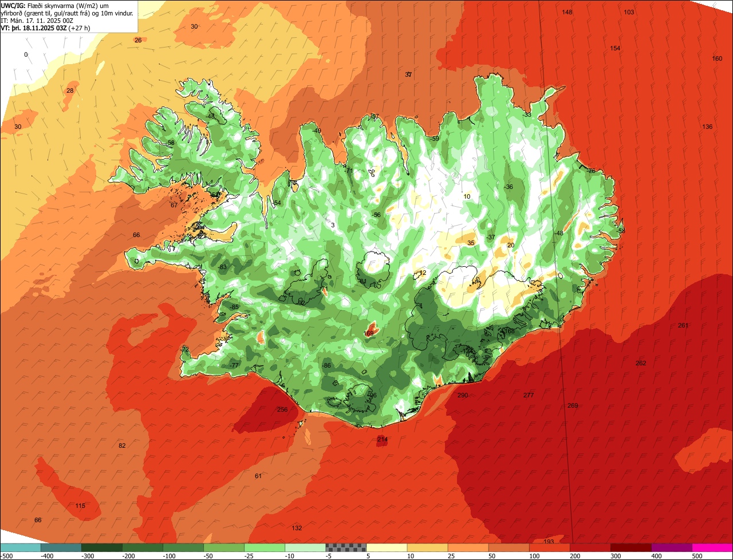Click the '132' flux value on the map
733x560 pixels.
(x=297, y=528)
